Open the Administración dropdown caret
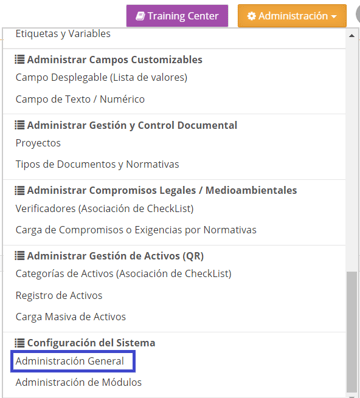This screenshot has width=360, height=398. tap(334, 16)
